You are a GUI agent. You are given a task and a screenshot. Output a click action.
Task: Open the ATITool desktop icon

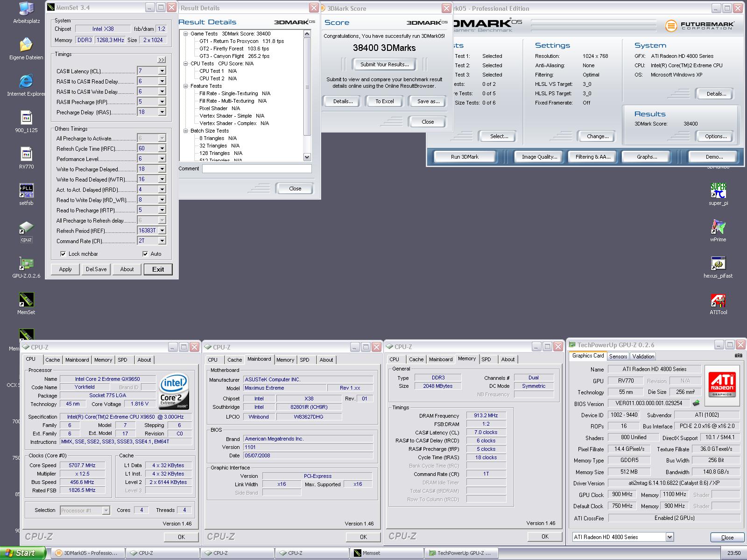click(x=718, y=301)
